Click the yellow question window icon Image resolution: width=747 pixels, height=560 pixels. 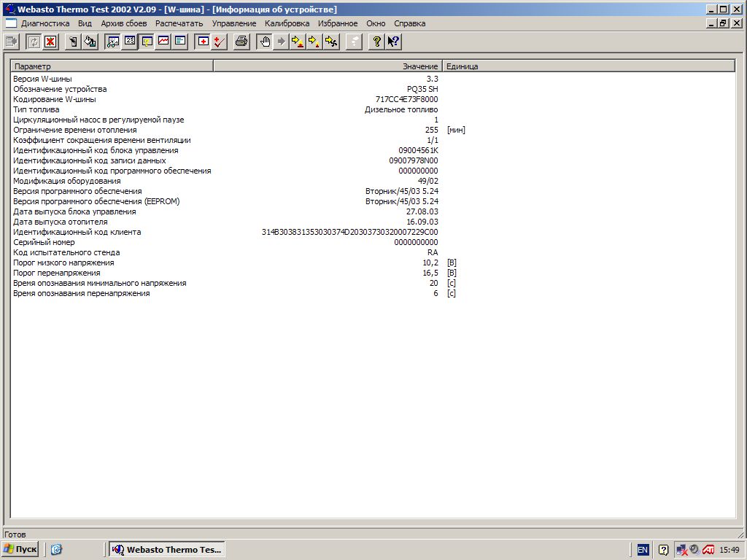[x=147, y=42]
